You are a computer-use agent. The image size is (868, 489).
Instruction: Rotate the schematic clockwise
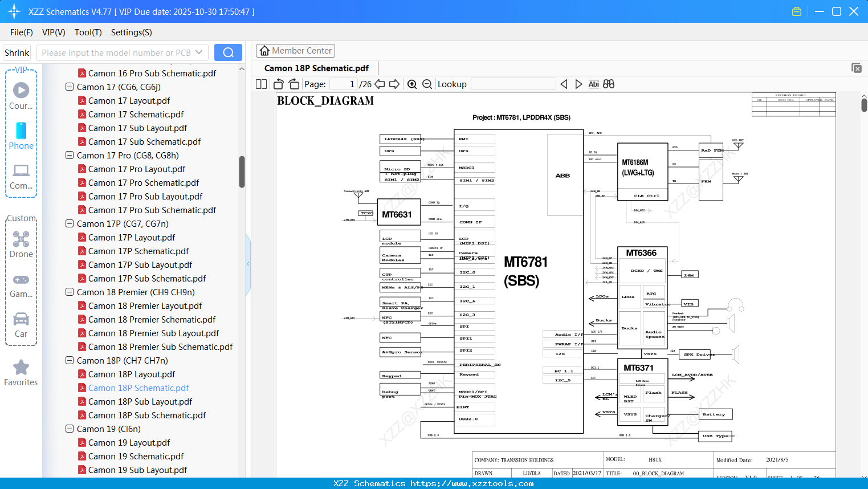coord(293,84)
